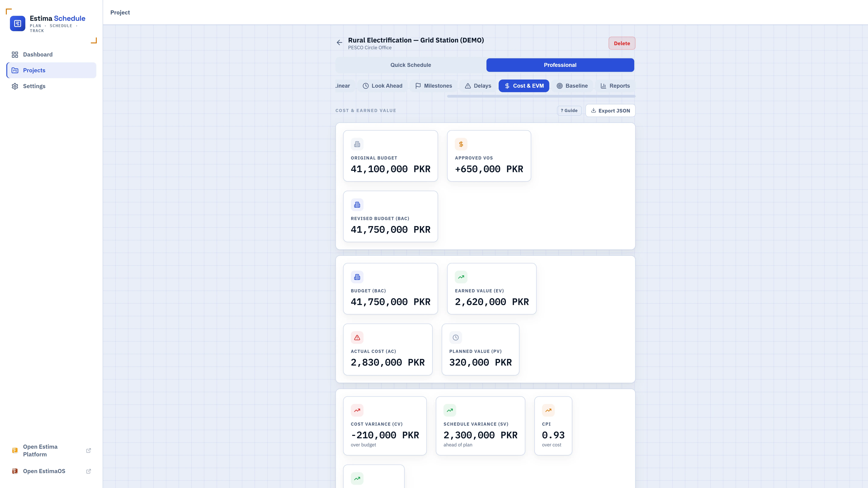Viewport: 868px width, 488px height.
Task: Open the Delays tab
Action: 478,86
